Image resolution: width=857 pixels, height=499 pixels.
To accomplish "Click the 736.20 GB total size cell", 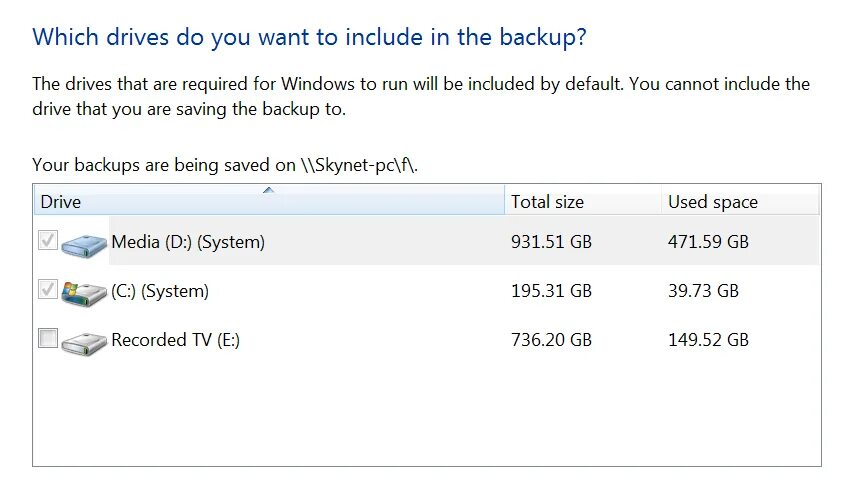I will pos(551,340).
